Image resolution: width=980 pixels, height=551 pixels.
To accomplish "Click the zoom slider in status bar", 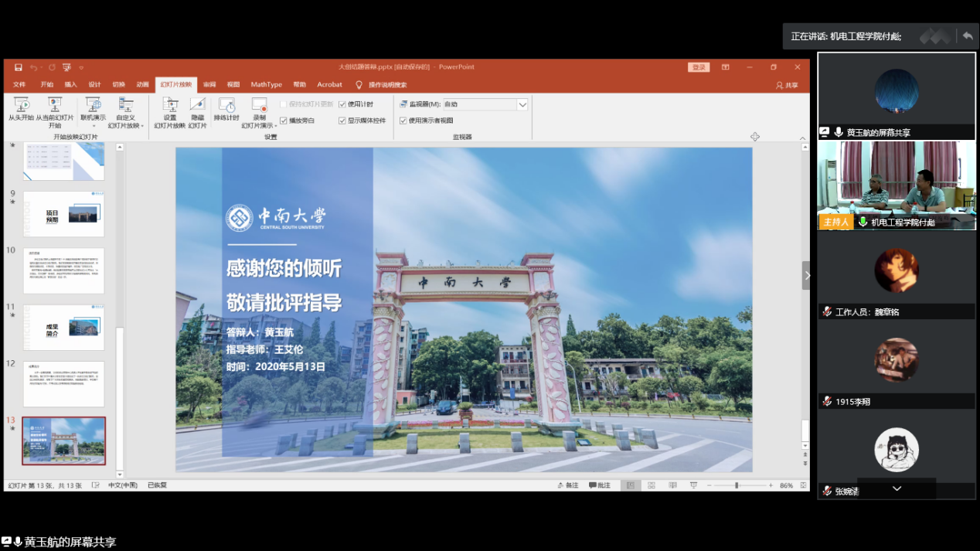I will tap(737, 485).
